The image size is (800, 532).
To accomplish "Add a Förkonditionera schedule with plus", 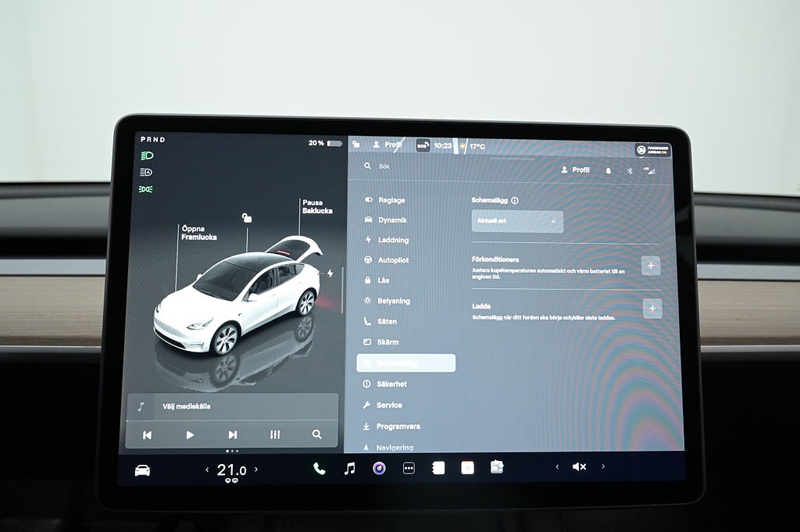I will pos(651,266).
